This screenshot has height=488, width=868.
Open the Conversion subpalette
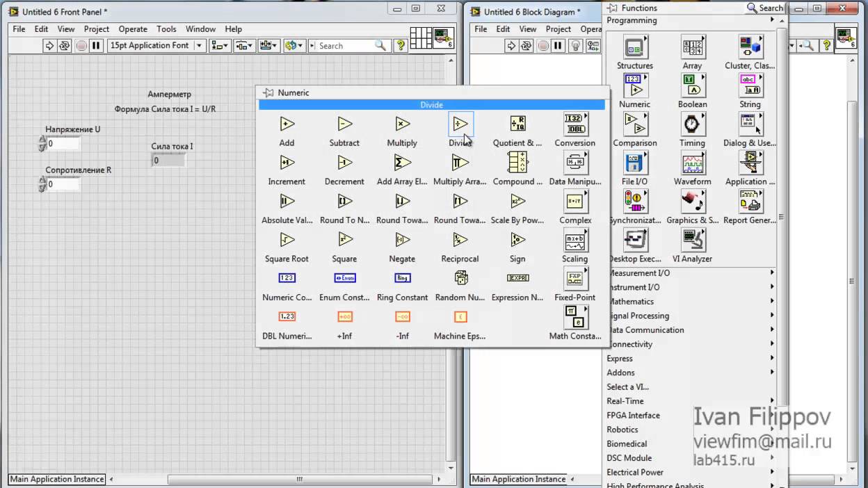[x=575, y=124]
